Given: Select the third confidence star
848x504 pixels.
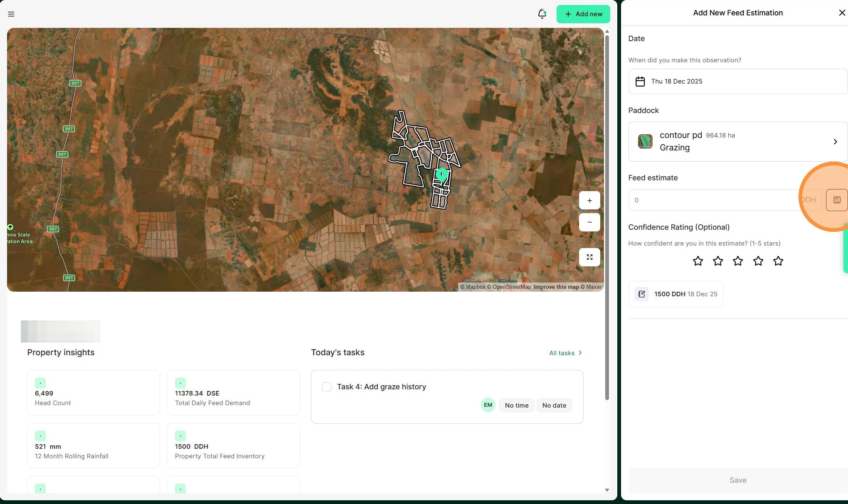Looking at the screenshot, I should [738, 261].
